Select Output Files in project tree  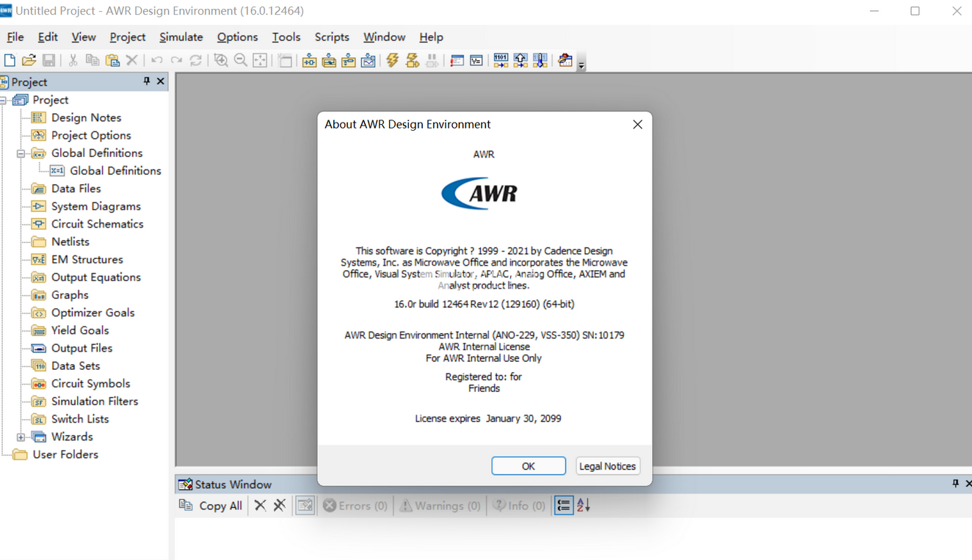[81, 348]
